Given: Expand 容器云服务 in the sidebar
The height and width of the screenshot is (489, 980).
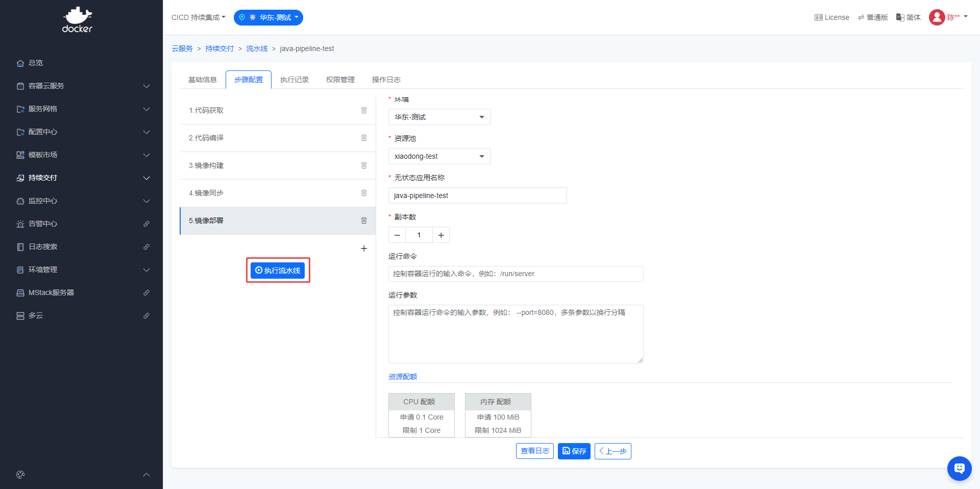Looking at the screenshot, I should click(x=83, y=86).
